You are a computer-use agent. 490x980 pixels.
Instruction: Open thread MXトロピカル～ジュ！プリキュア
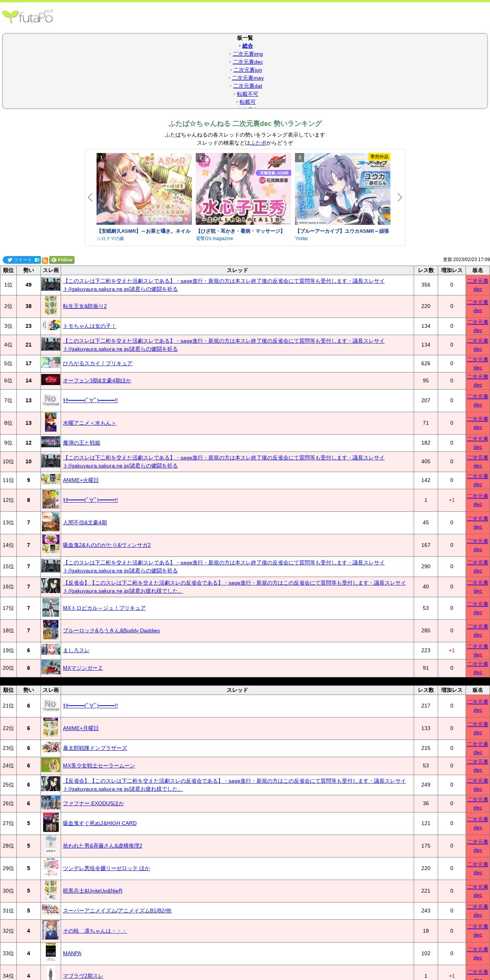pyautogui.click(x=104, y=608)
